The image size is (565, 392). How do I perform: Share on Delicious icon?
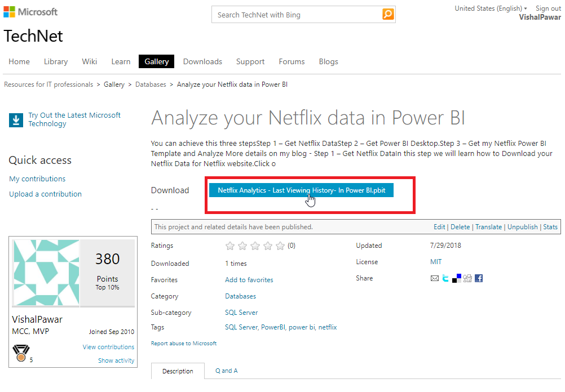pyautogui.click(x=457, y=278)
